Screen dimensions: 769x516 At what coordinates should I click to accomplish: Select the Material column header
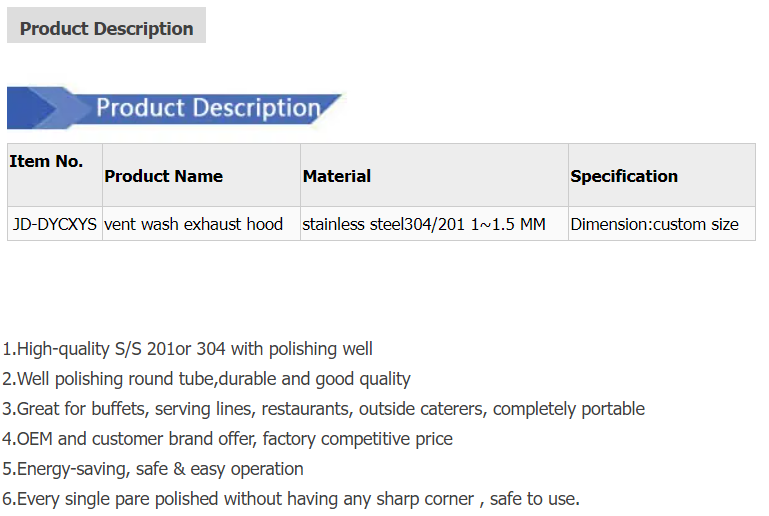[x=434, y=175]
